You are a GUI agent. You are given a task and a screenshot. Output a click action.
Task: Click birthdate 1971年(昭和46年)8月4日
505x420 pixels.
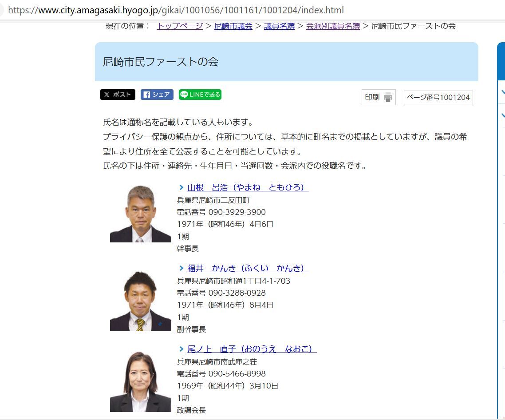pos(225,305)
